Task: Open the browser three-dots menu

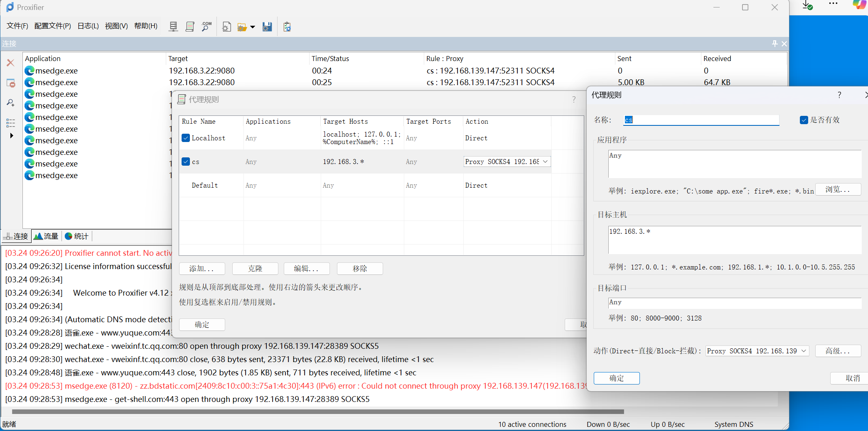Action: pyautogui.click(x=833, y=3)
